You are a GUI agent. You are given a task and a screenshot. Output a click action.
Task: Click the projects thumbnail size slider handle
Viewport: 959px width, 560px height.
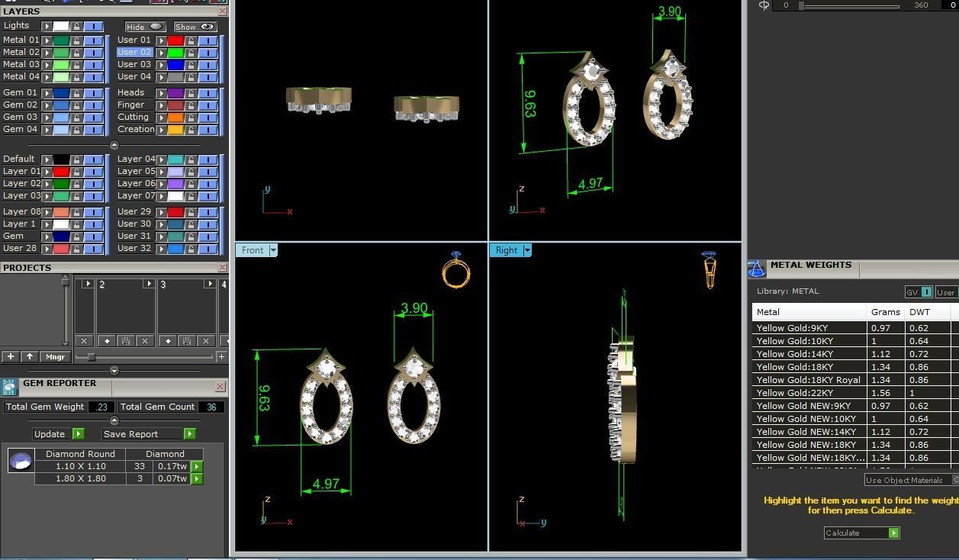click(x=92, y=356)
